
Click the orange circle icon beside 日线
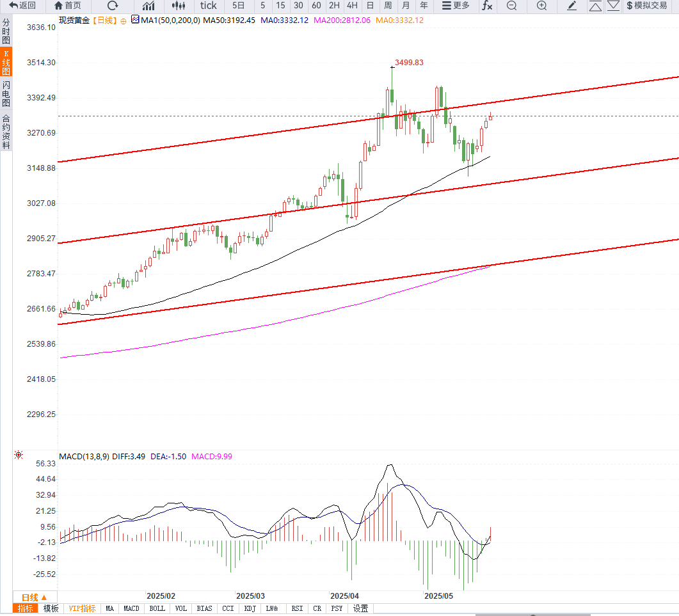pos(124,21)
